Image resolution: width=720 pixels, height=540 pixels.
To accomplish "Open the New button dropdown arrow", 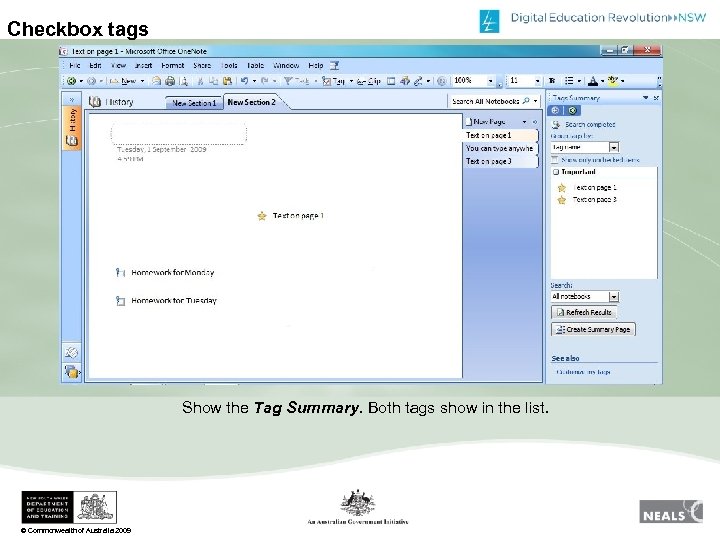I will 142,81.
